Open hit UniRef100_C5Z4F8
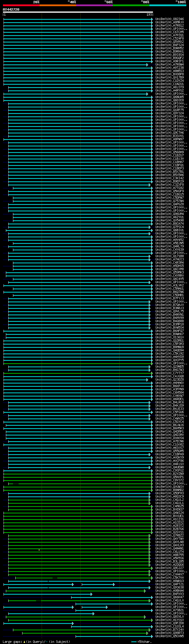Image resolution: width=189 pixels, height=644 pixels. pyautogui.click(x=170, y=38)
